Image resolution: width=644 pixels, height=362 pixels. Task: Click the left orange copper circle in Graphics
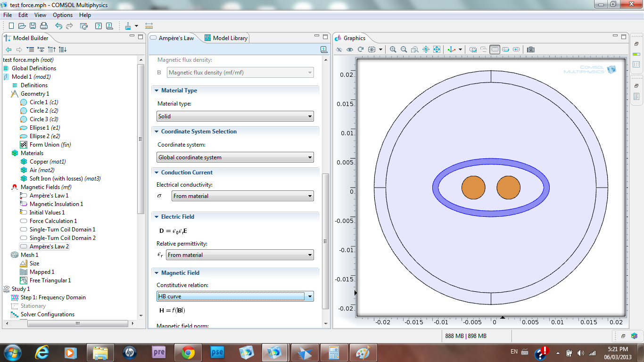point(473,188)
